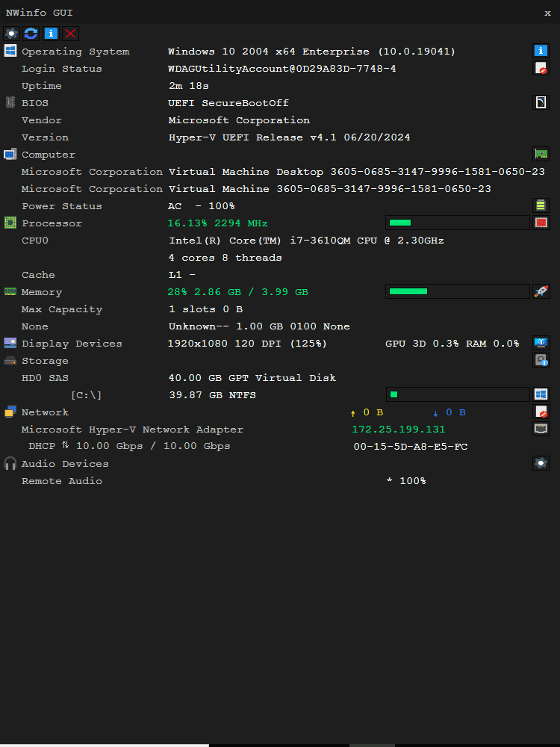Screen dimensions: 560x747
Task: Click 'GPU 3D 0.3% RAM 0.0%' text
Action: 452,343
